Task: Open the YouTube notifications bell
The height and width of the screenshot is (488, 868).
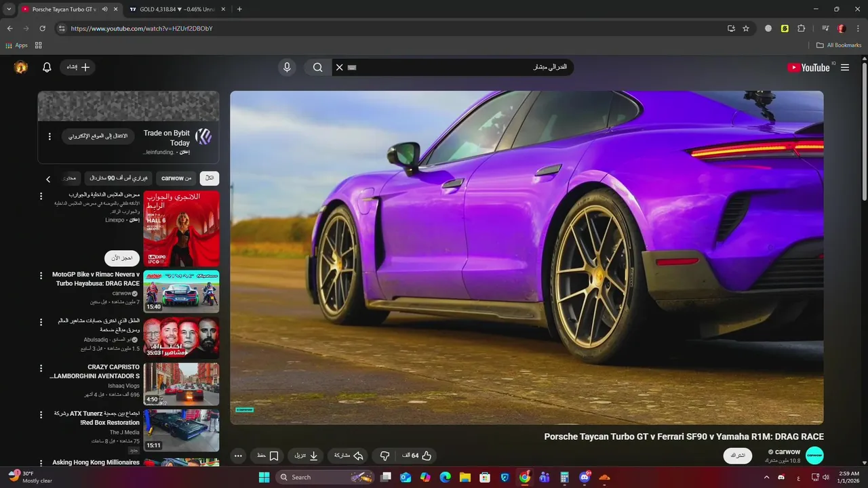Action: coord(47,67)
